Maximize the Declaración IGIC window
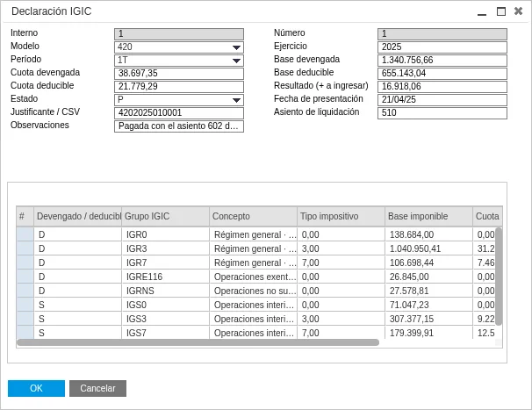This screenshot has width=532, height=410. [501, 11]
